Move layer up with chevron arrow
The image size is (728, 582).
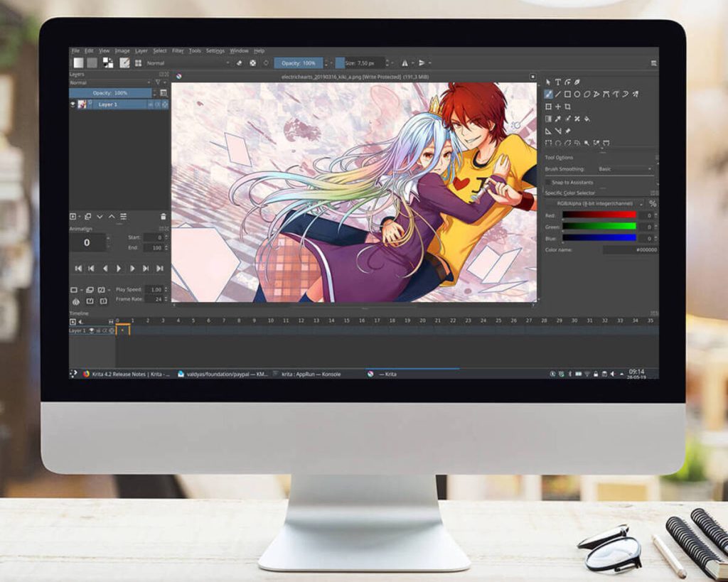click(112, 217)
